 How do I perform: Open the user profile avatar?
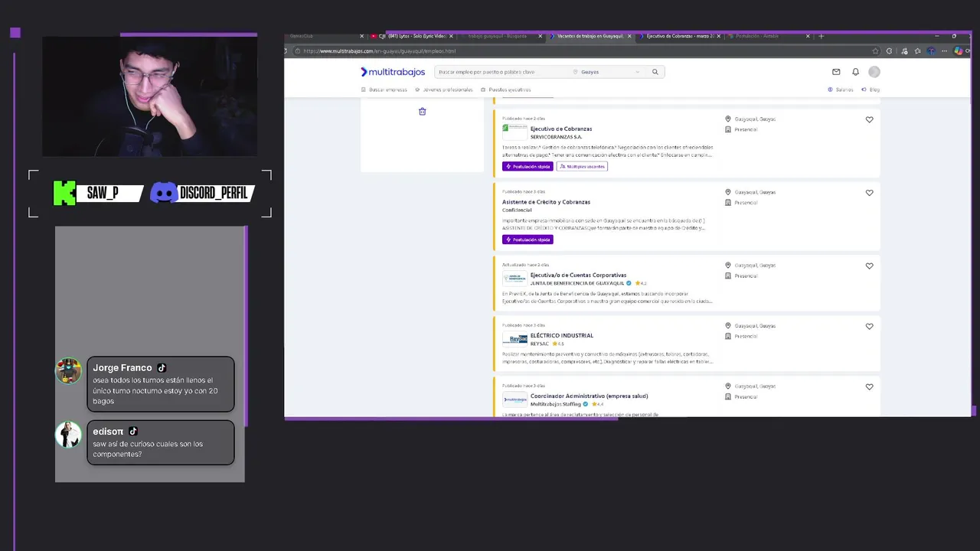874,72
